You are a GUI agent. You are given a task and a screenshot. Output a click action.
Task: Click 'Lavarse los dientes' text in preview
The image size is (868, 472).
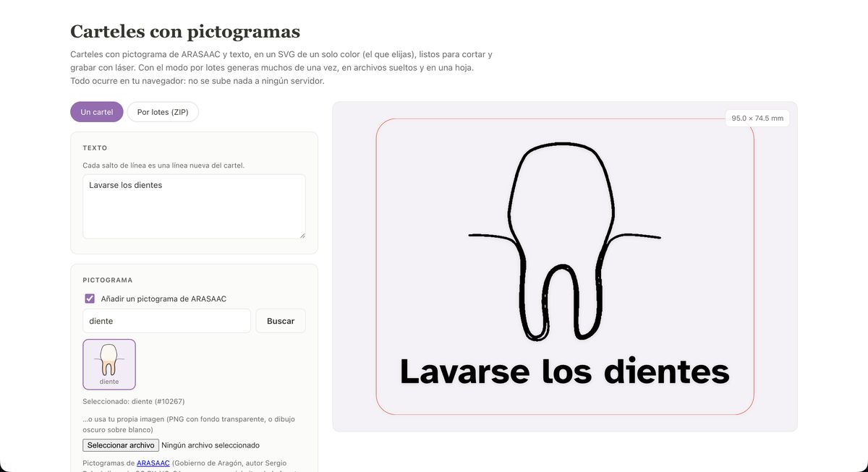click(564, 372)
